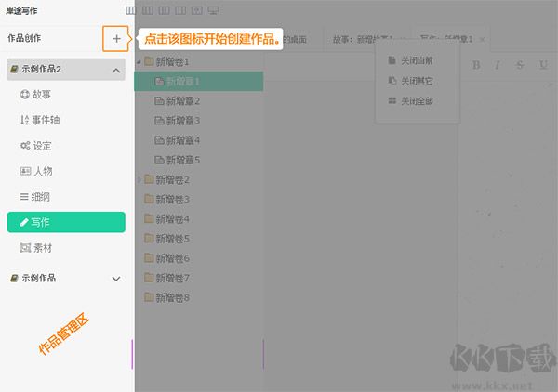
Task: Toggle underline with the U icon
Action: pos(543,65)
